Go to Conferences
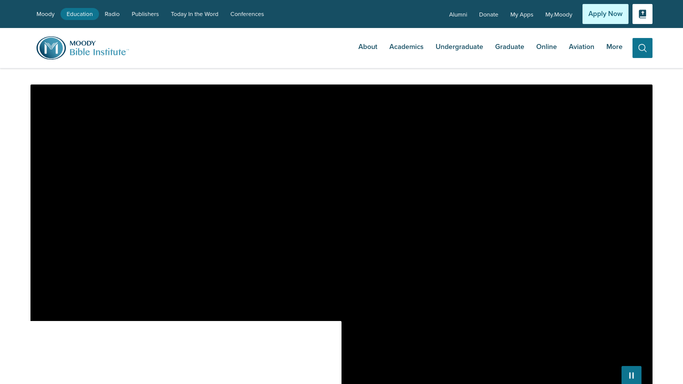Image resolution: width=683 pixels, height=384 pixels. pyautogui.click(x=247, y=14)
